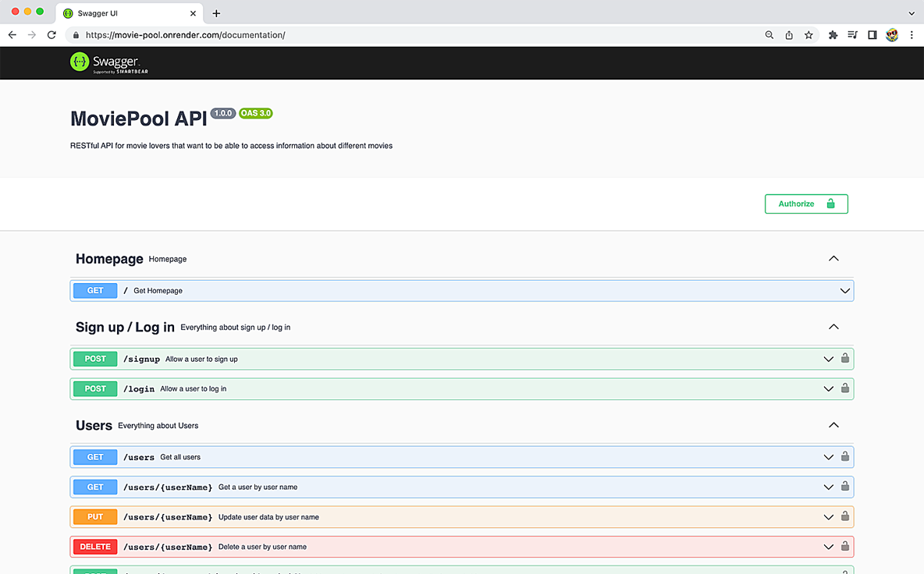The height and width of the screenshot is (574, 924).
Task: Click the site security padlock in the address bar
Action: pyautogui.click(x=75, y=35)
